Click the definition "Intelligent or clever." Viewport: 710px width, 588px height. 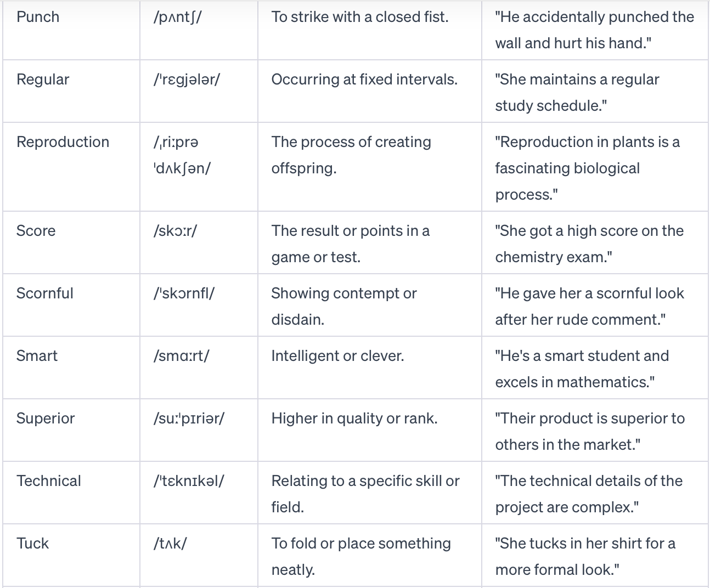point(337,356)
